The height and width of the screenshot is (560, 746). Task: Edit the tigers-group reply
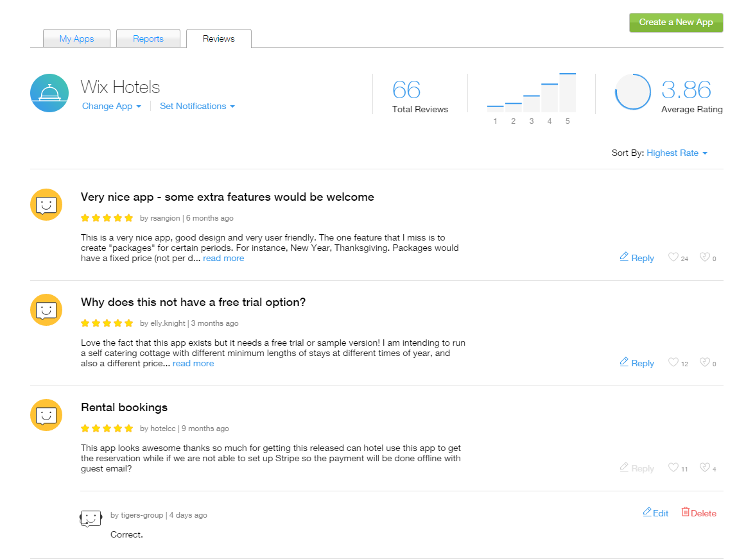coord(655,513)
